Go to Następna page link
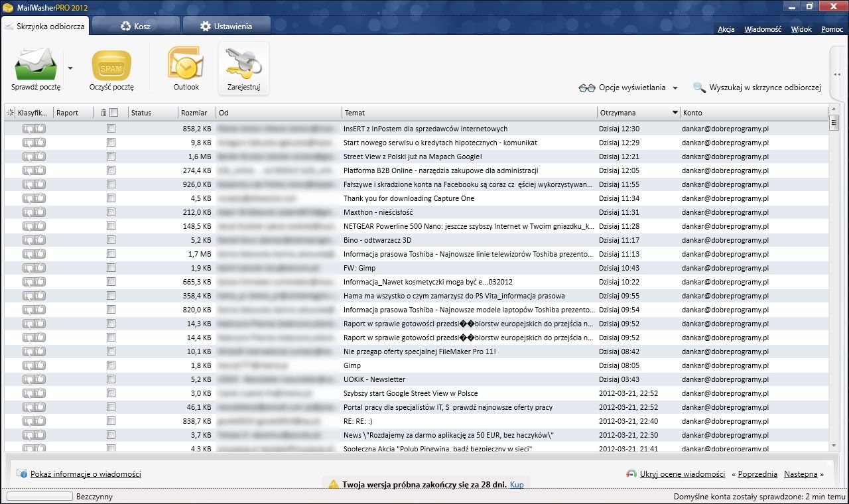This screenshot has width=849, height=504. coord(801,474)
